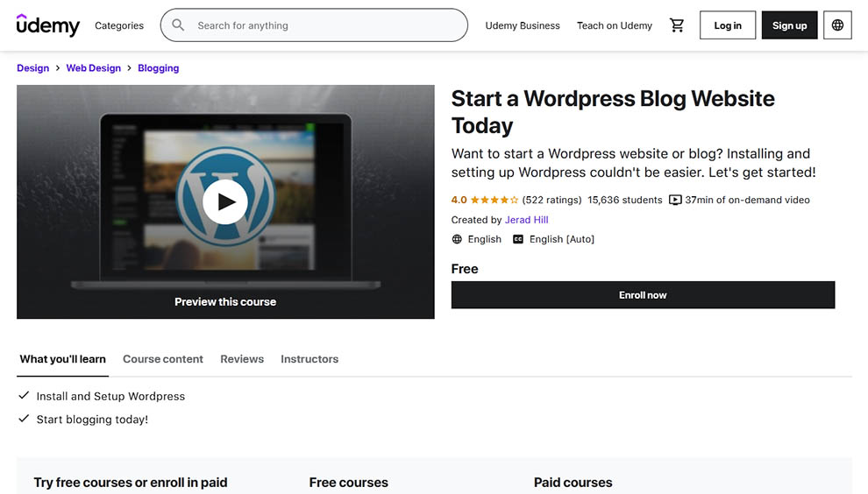Play the course preview video

pyautogui.click(x=225, y=202)
